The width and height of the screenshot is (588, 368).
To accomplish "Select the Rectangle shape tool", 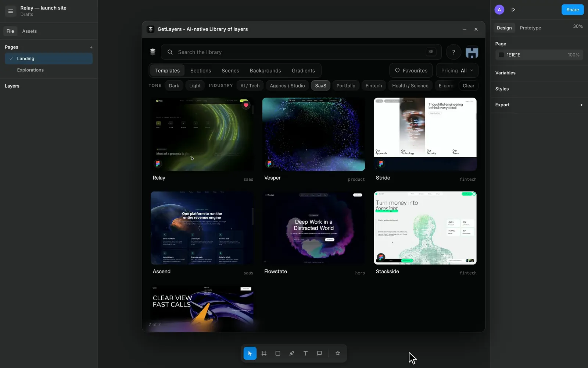I will click(x=278, y=353).
